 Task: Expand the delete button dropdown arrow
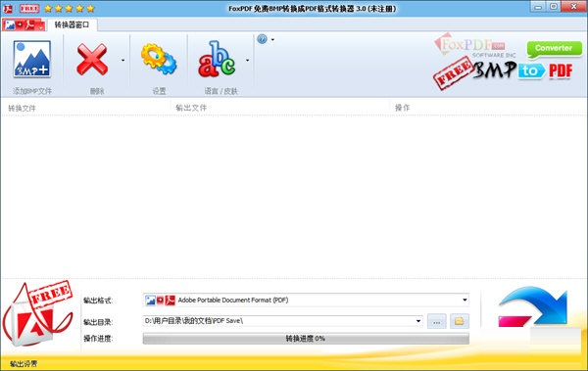(123, 60)
